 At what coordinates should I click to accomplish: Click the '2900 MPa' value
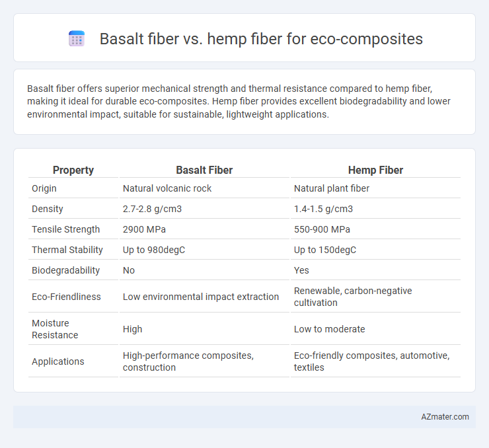point(144,229)
